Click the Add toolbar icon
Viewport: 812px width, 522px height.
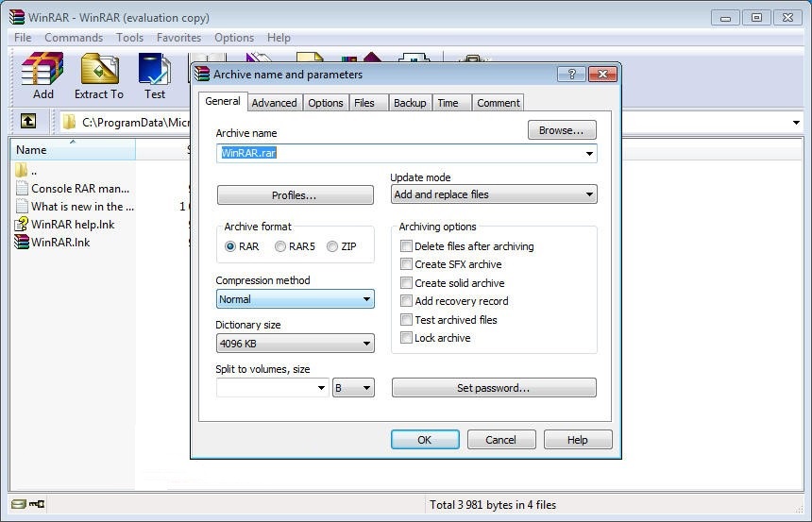click(x=42, y=68)
